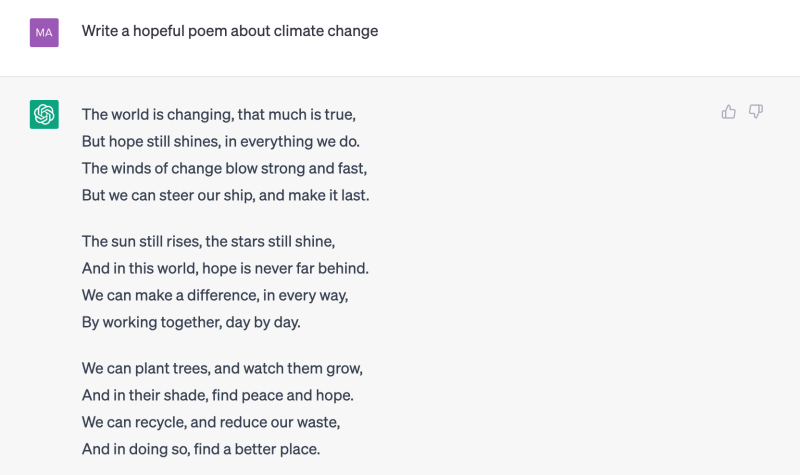This screenshot has width=800, height=475.
Task: Click the line "The world is changing, that much is true"
Action: coord(219,114)
